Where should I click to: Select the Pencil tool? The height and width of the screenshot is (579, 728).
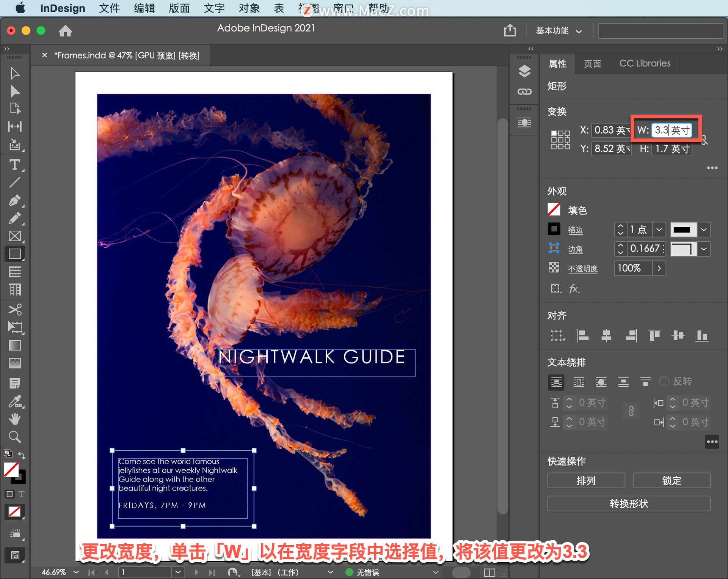[x=15, y=218]
